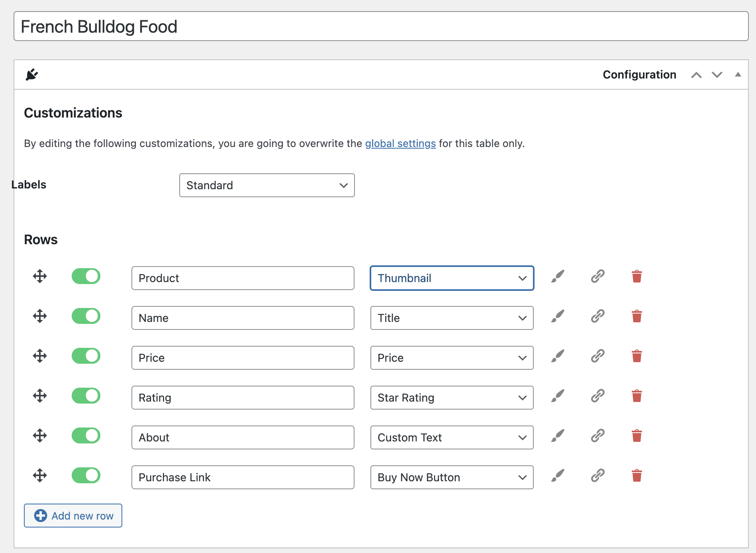This screenshot has height=553, width=756.
Task: Click the Add new row button
Action: tap(73, 515)
